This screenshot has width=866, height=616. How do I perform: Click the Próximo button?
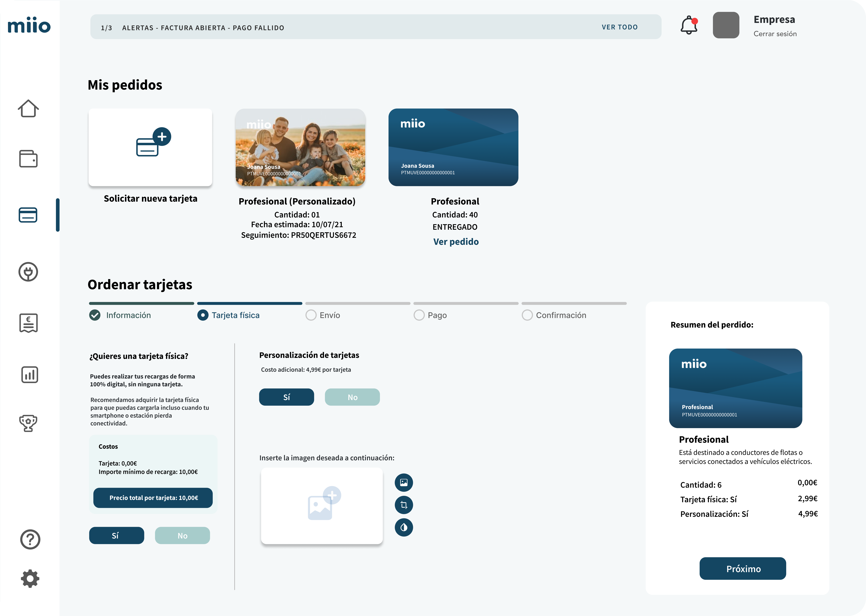coord(742,569)
